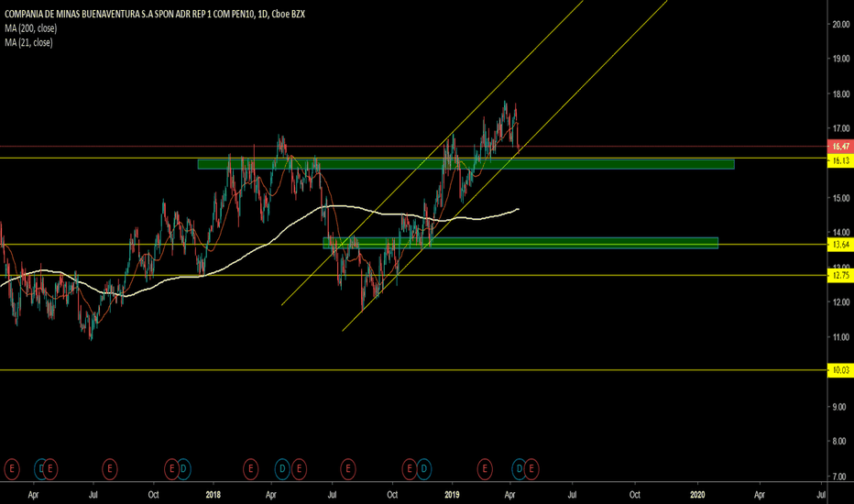Click the earnings marker between 2018 and Apr 2018
This screenshot has height=504, width=854.
point(250,468)
